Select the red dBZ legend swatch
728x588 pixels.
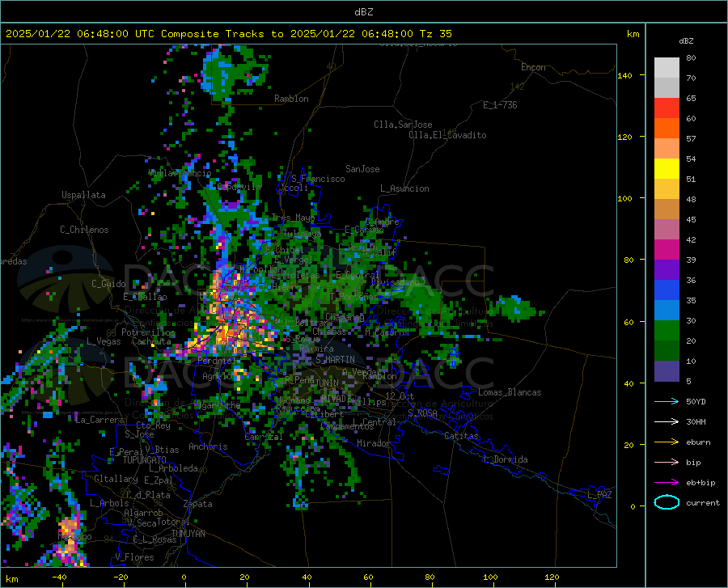[667, 108]
